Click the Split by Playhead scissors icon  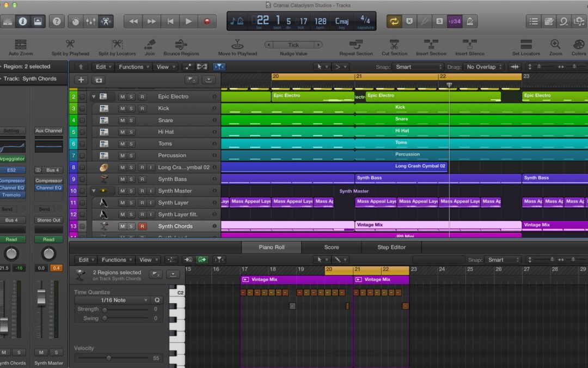[x=70, y=45]
